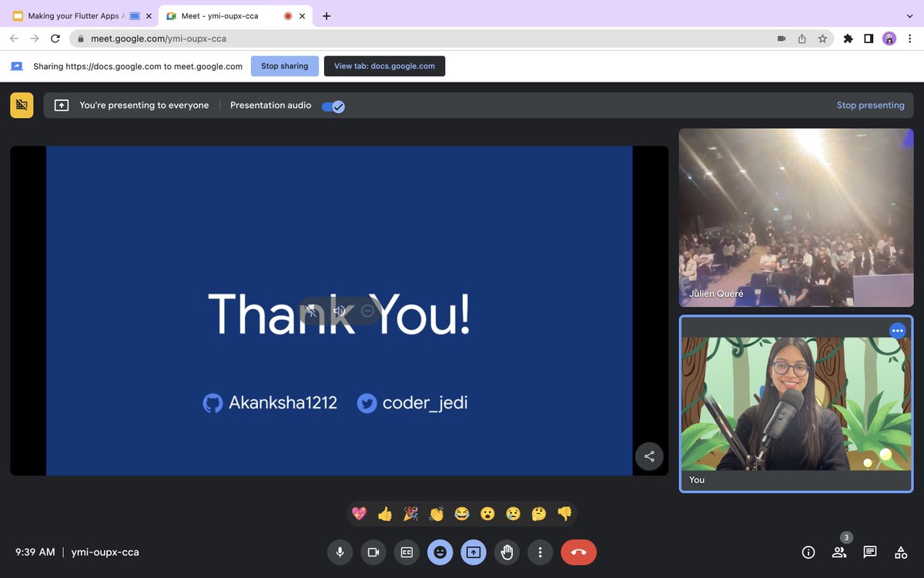Send party popper reaction
The width and height of the screenshot is (924, 578).
pyautogui.click(x=410, y=513)
